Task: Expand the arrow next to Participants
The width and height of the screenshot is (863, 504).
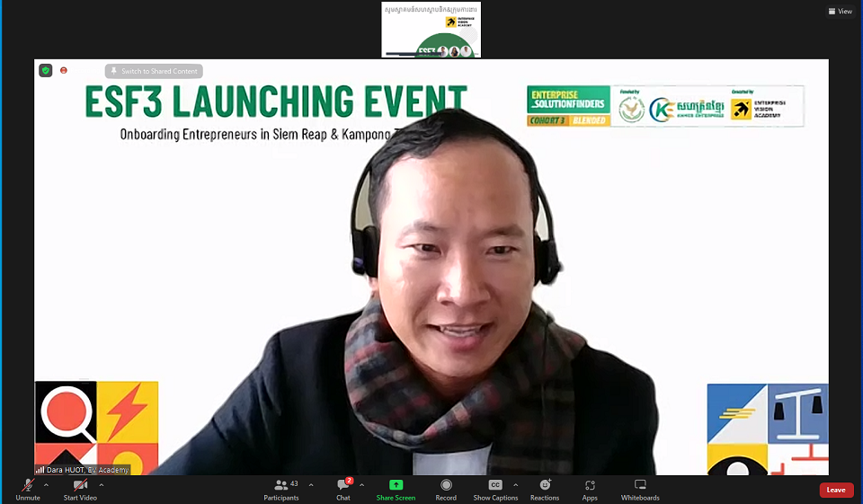Action: (311, 485)
